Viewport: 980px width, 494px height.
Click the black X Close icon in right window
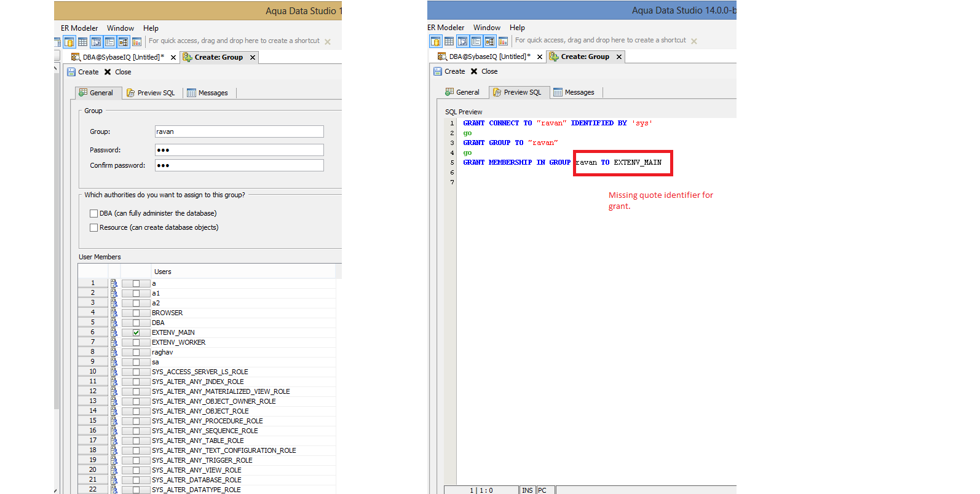(474, 71)
